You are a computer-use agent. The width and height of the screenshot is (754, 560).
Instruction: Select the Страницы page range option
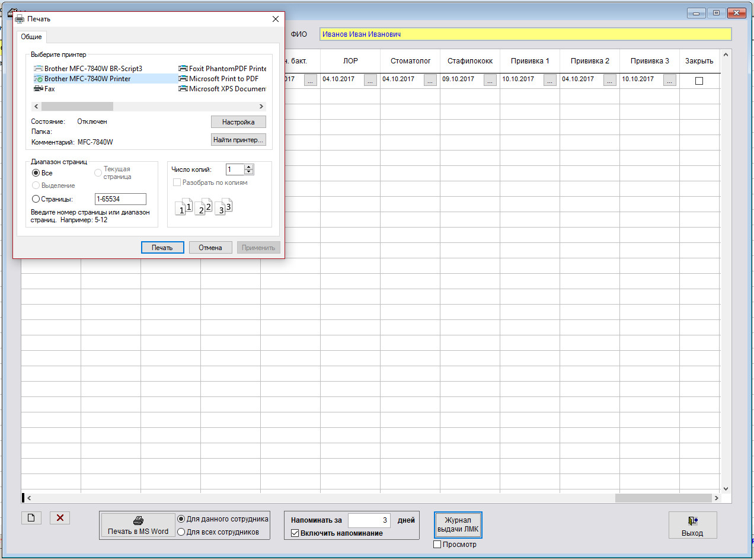point(36,199)
